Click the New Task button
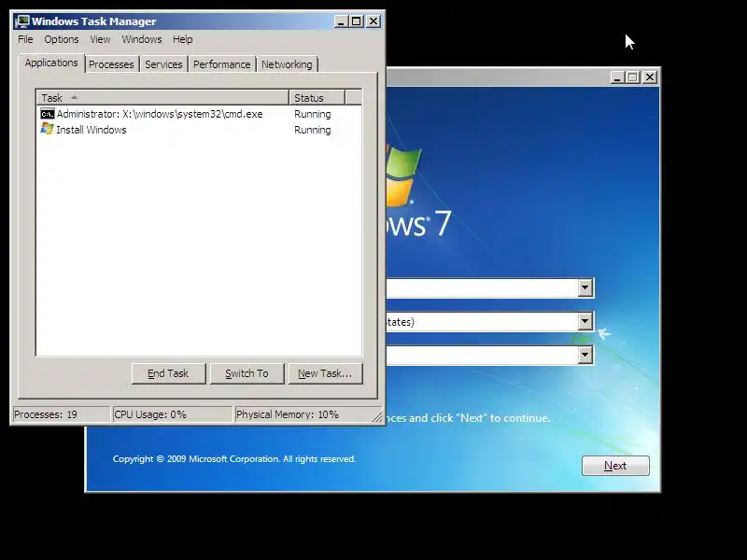 pyautogui.click(x=325, y=373)
